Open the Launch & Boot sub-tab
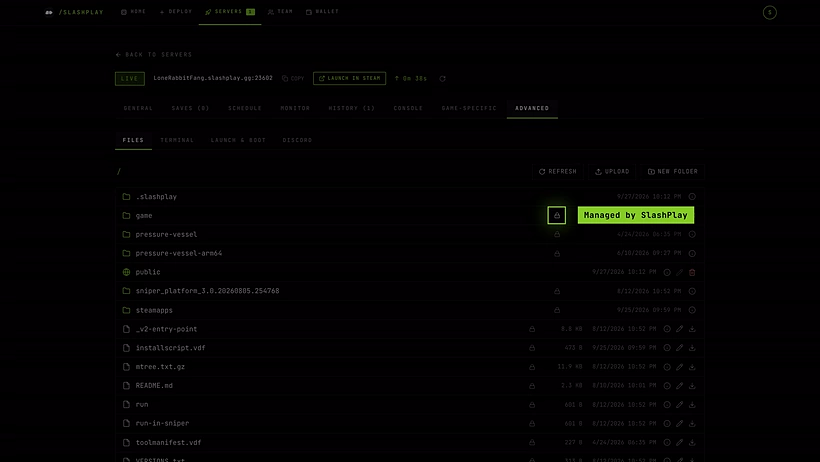Screen dimensions: 820x462 pos(238,140)
